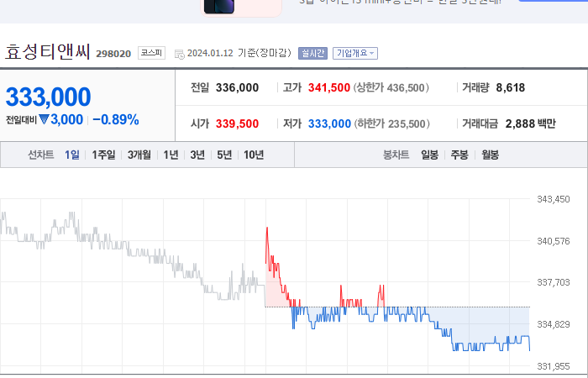Open the 기업개요 dropdown
This screenshot has height=378, width=588.
click(x=355, y=53)
